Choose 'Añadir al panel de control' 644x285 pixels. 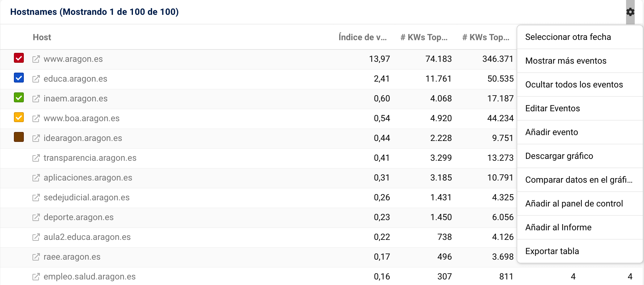574,204
